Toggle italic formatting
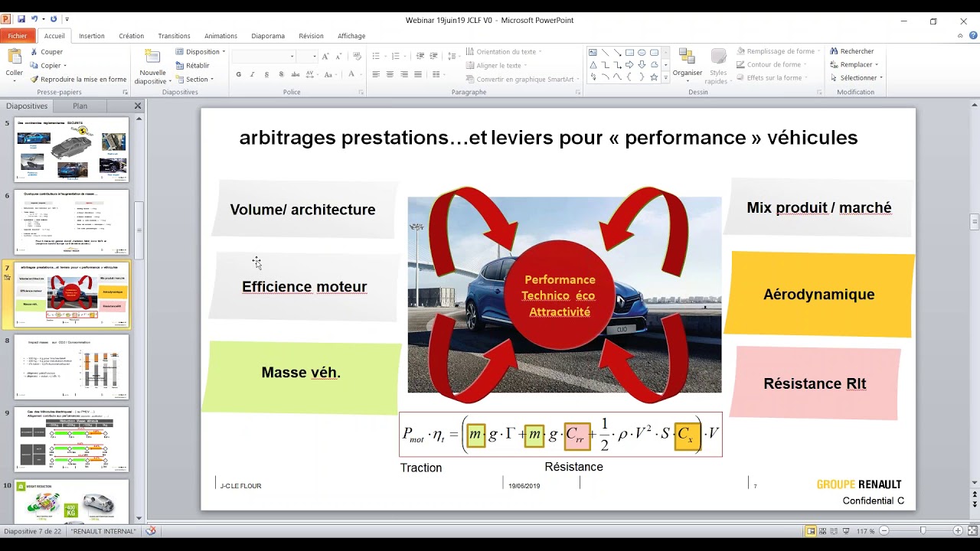Viewport: 980px width, 551px height. (253, 75)
